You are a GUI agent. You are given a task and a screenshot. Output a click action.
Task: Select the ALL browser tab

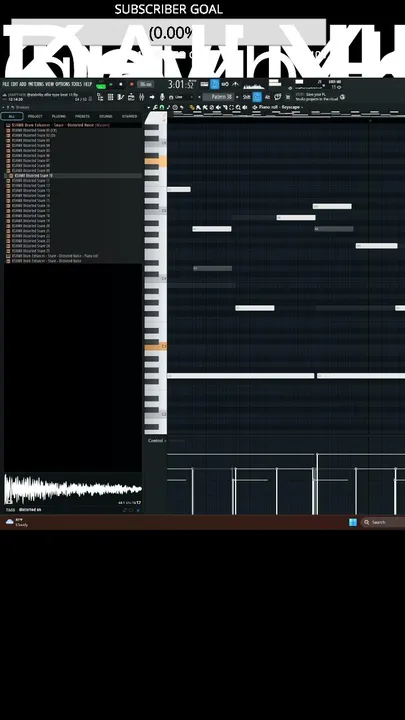coord(12,116)
